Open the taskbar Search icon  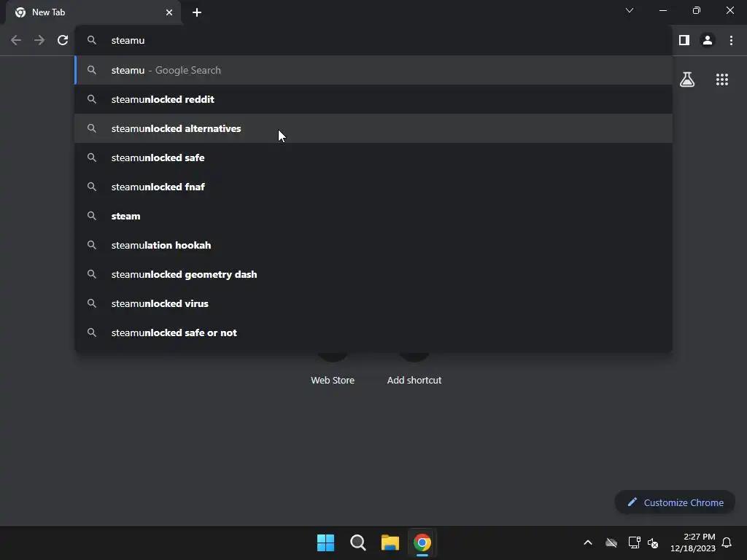pyautogui.click(x=357, y=542)
